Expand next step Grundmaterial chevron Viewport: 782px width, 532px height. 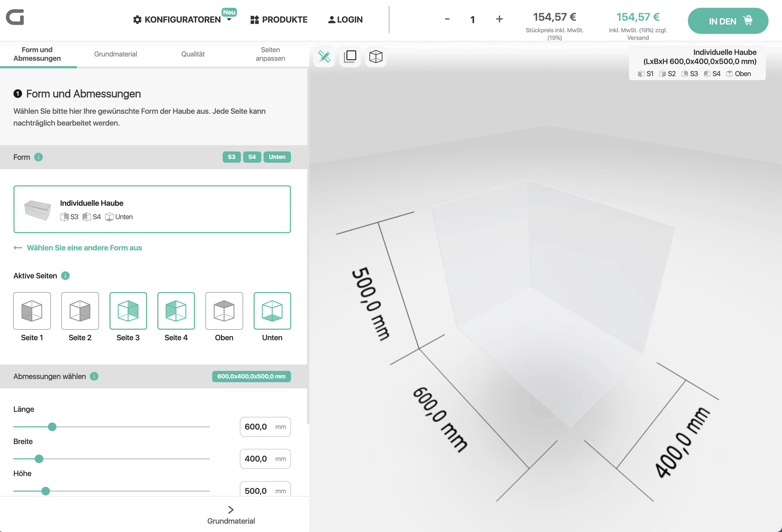(x=231, y=510)
